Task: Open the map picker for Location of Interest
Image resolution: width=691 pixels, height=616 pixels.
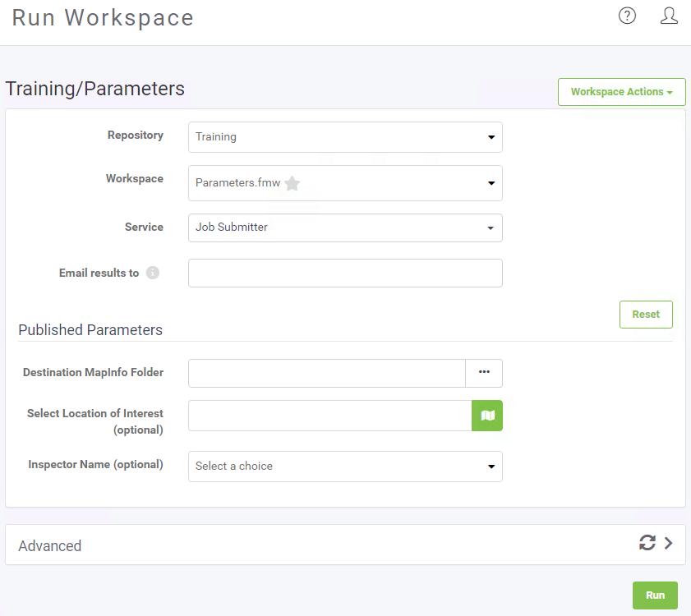Action: [x=487, y=416]
